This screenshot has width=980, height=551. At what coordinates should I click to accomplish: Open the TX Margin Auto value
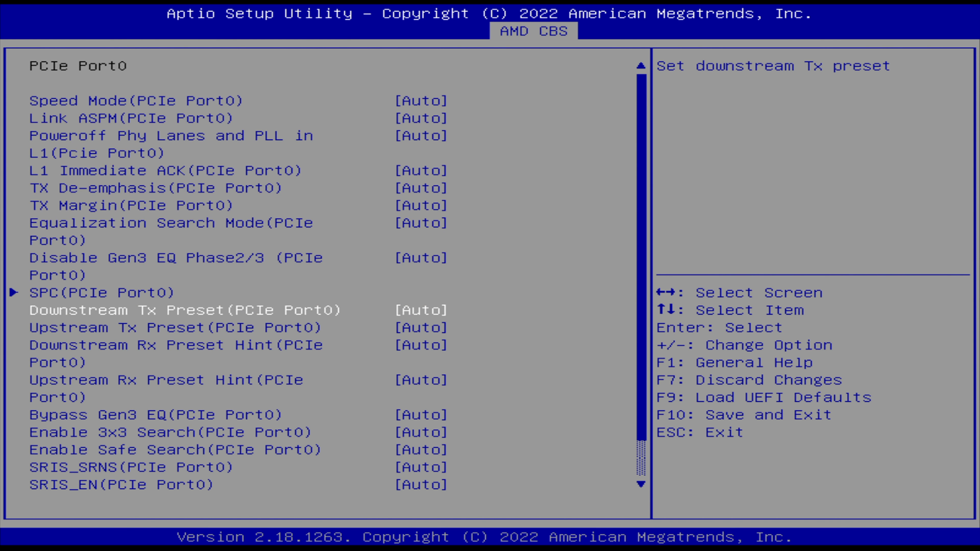(x=421, y=206)
